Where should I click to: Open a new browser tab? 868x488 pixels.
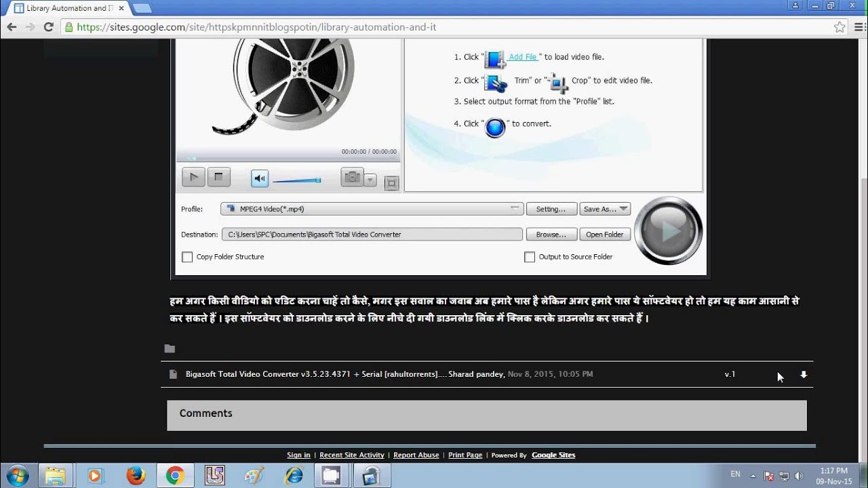[142, 8]
